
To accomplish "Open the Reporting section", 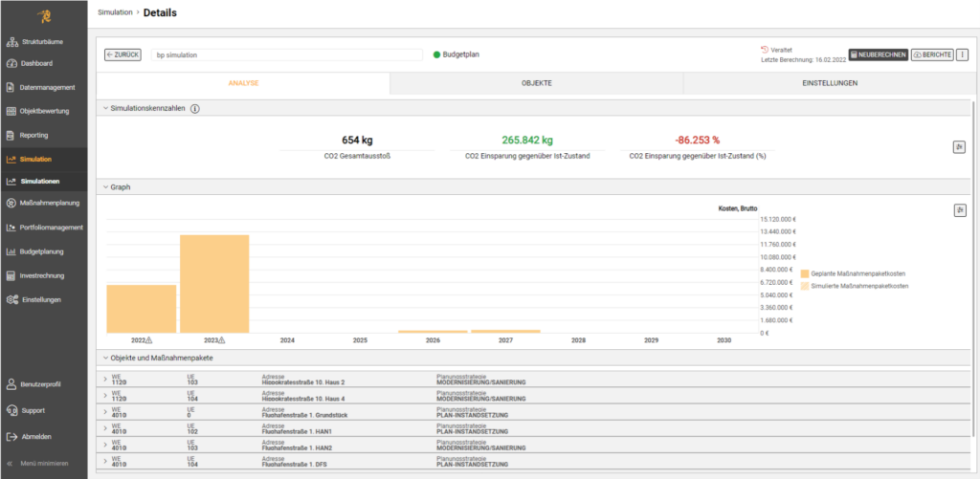I will pyautogui.click(x=33, y=135).
